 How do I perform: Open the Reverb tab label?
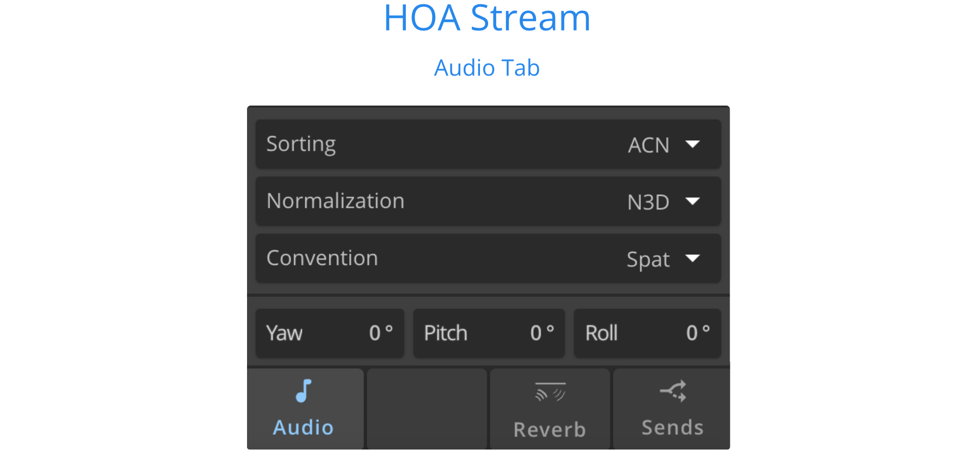550,430
